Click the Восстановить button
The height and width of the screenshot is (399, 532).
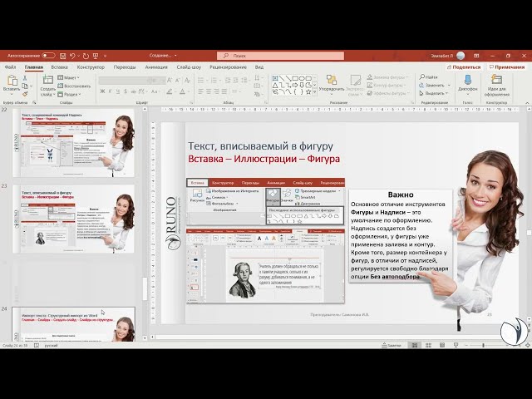(74, 86)
